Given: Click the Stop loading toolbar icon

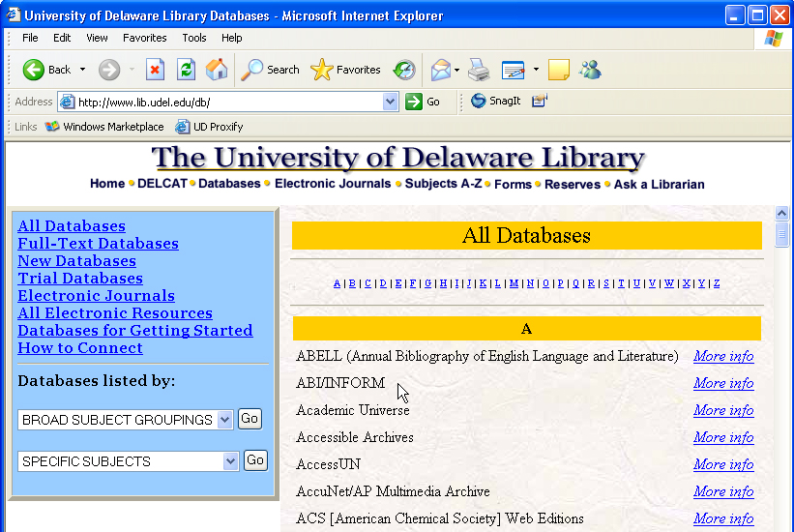Looking at the screenshot, I should click(x=155, y=70).
